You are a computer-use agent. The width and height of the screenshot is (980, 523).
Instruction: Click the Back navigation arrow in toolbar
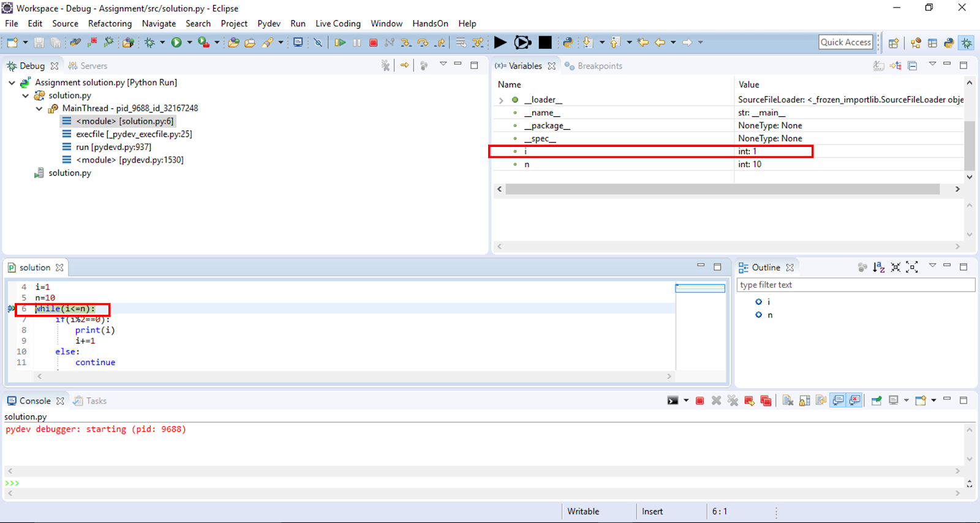pos(660,42)
